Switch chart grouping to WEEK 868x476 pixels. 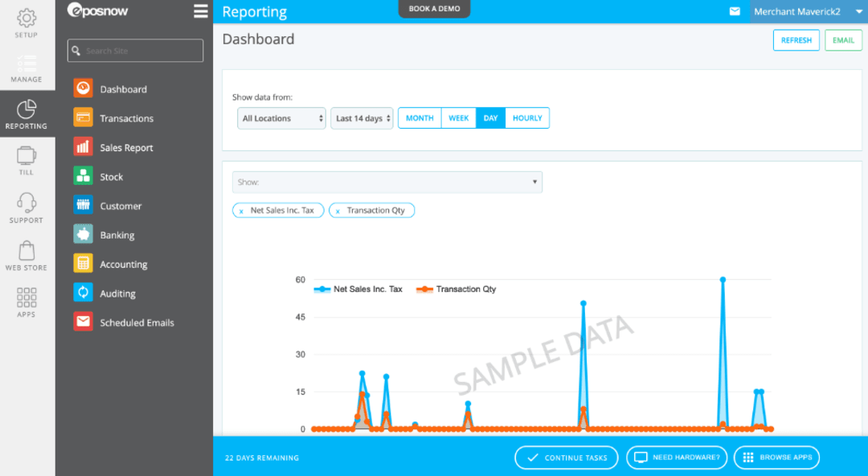(x=459, y=118)
